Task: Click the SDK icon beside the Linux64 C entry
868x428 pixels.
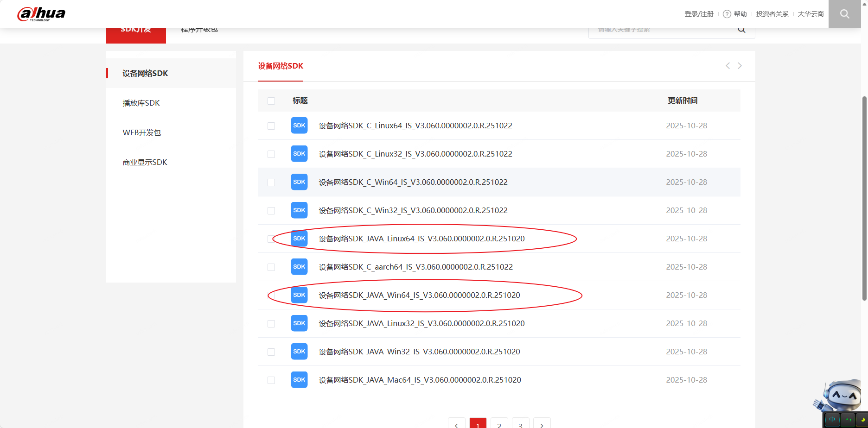Action: pos(299,125)
